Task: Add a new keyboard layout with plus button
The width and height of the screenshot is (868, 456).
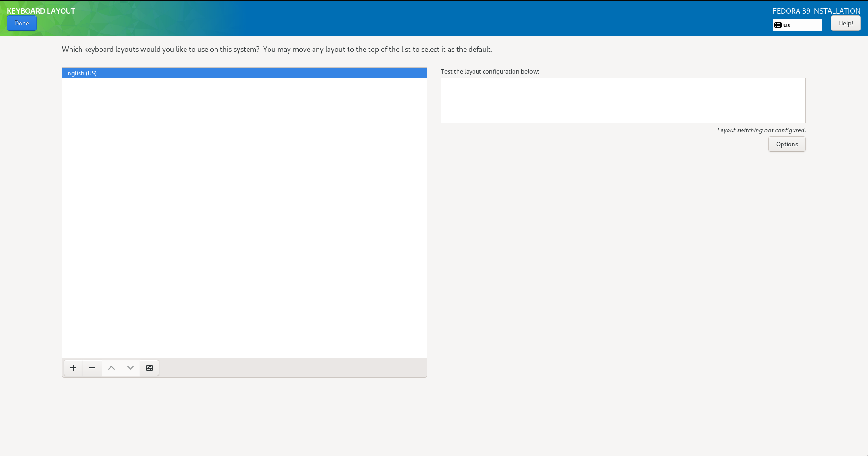Action: tap(73, 368)
